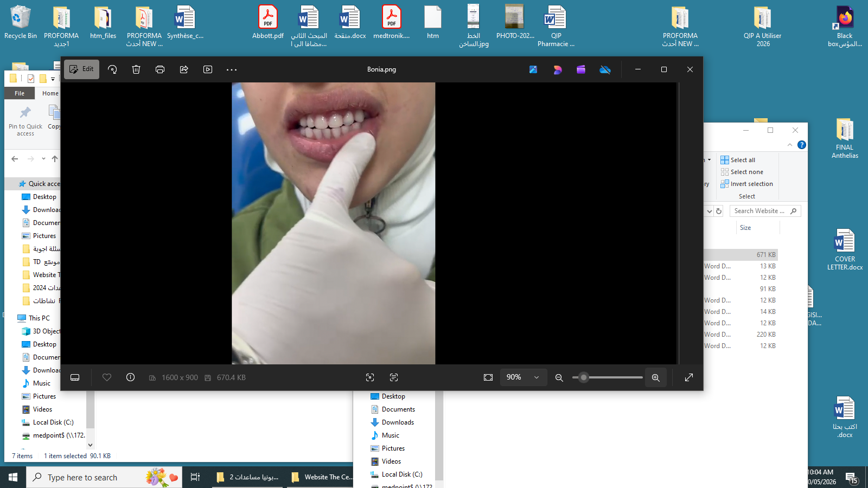This screenshot has height=488, width=868.
Task: Click the zoom in magnifier
Action: tap(656, 377)
